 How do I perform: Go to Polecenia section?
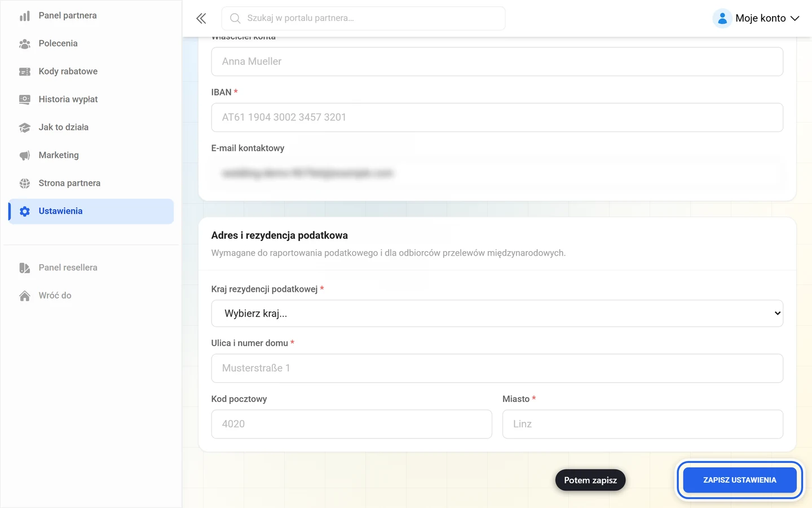click(91, 43)
